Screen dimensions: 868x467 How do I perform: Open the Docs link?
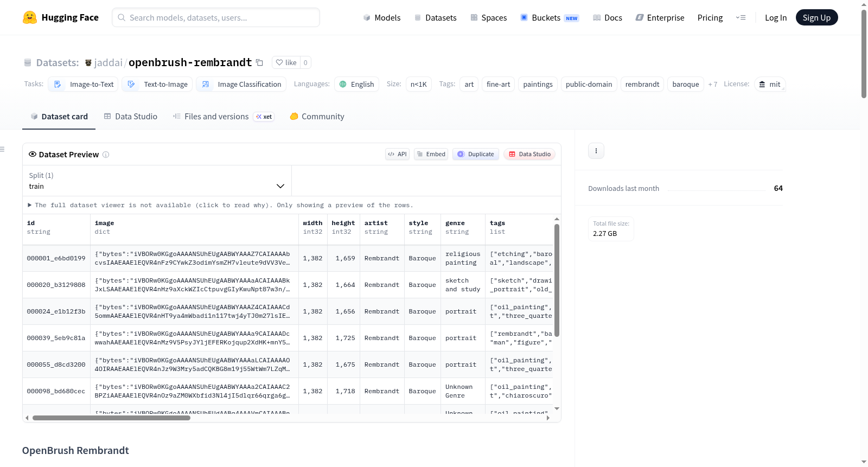pos(608,18)
